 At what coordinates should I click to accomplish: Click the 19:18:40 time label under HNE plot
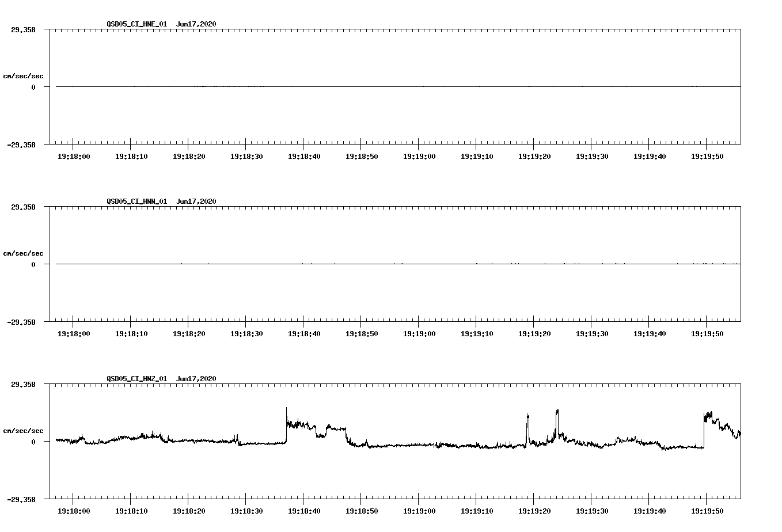(x=304, y=156)
